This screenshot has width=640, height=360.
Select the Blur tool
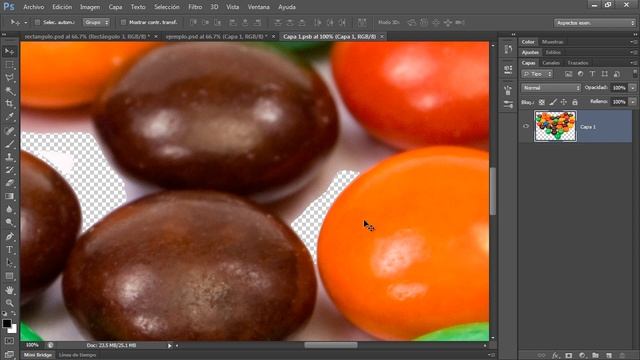[x=9, y=209]
